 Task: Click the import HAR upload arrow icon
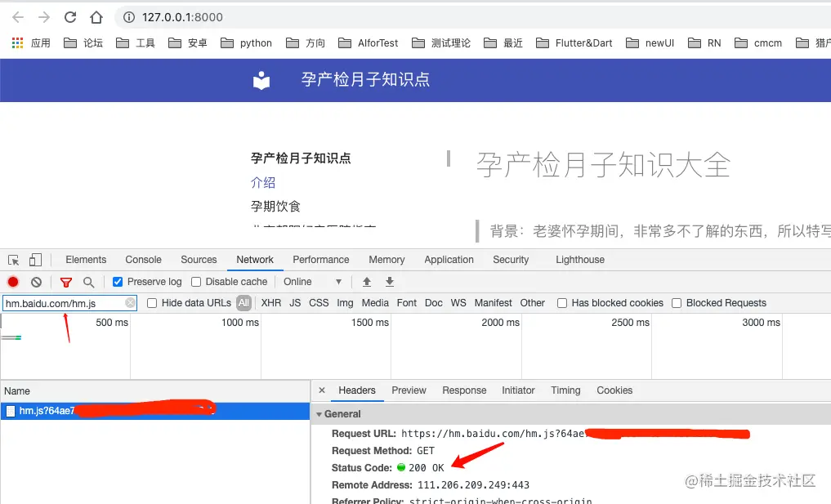(367, 282)
